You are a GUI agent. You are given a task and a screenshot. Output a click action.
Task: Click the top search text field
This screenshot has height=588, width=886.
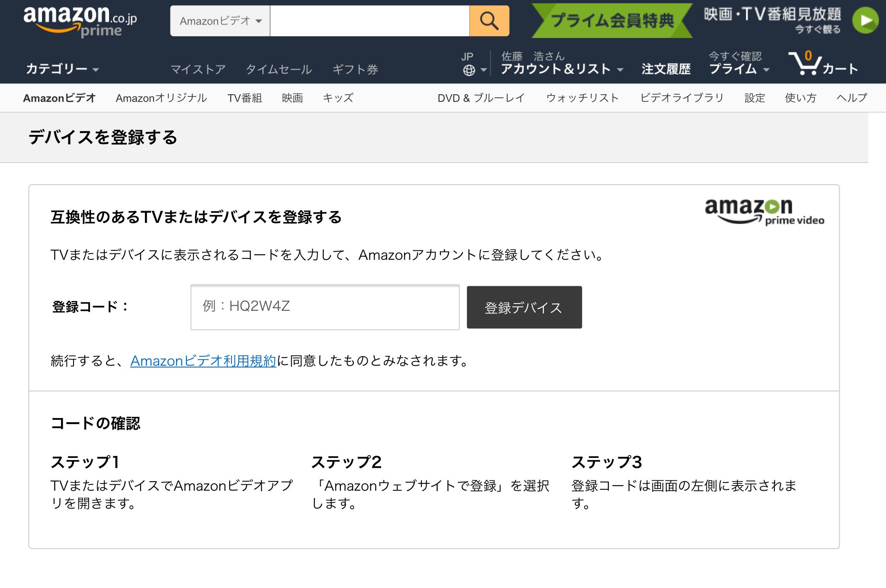coord(370,21)
